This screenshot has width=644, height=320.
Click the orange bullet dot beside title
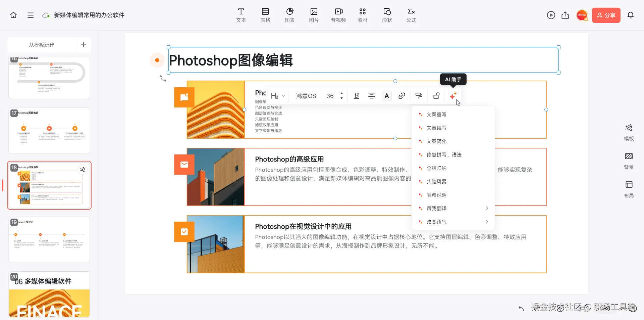(157, 60)
